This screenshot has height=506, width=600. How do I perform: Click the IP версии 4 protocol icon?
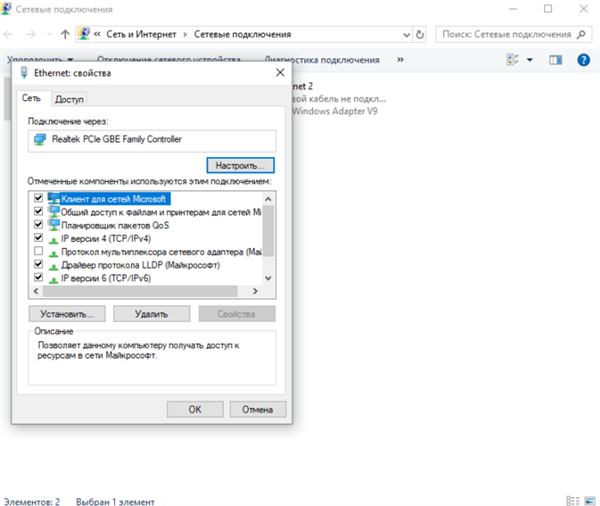[x=53, y=240]
